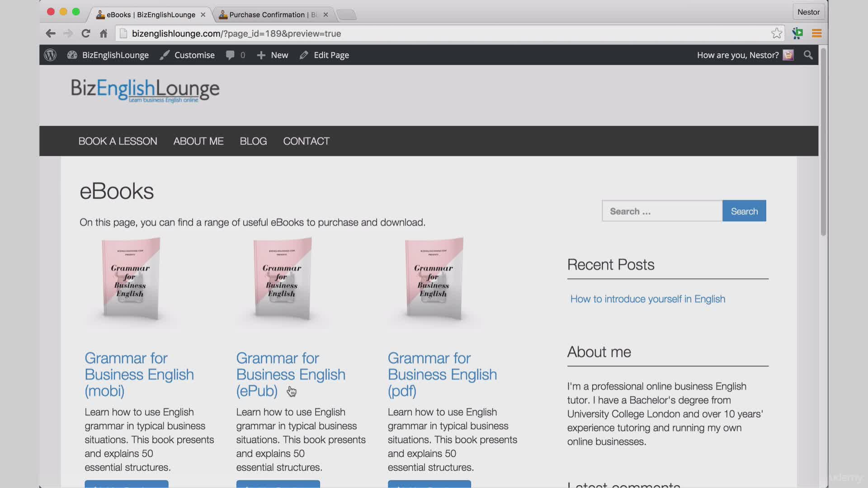Click the browser forward arrow
868x488 pixels.
[x=68, y=33]
